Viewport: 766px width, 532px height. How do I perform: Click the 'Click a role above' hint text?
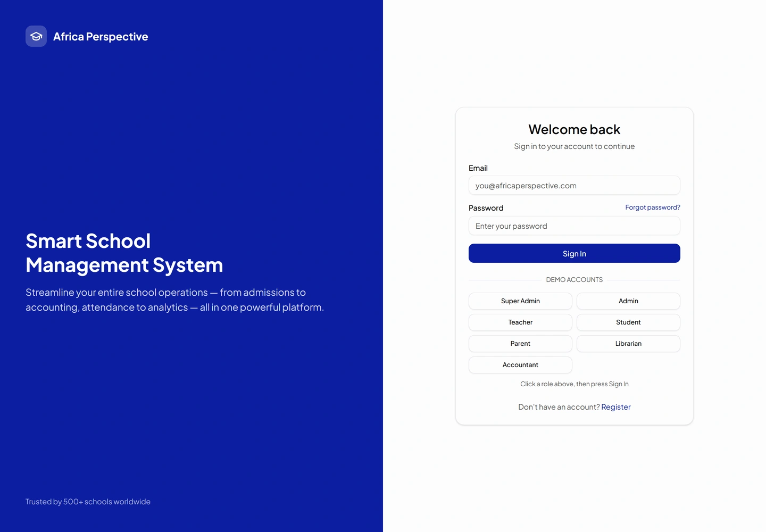tap(574, 384)
